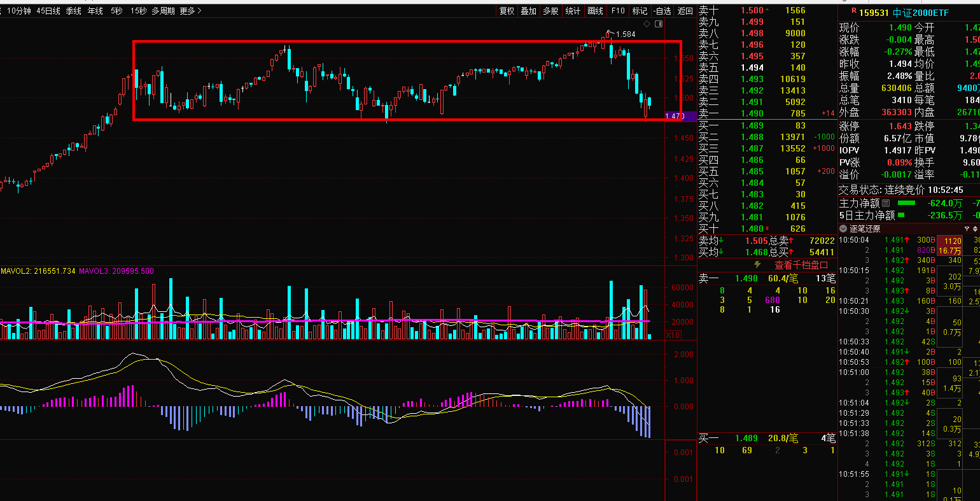Click the diamond icon above the chart
Viewport: 980px width, 501px height.
(647, 24)
